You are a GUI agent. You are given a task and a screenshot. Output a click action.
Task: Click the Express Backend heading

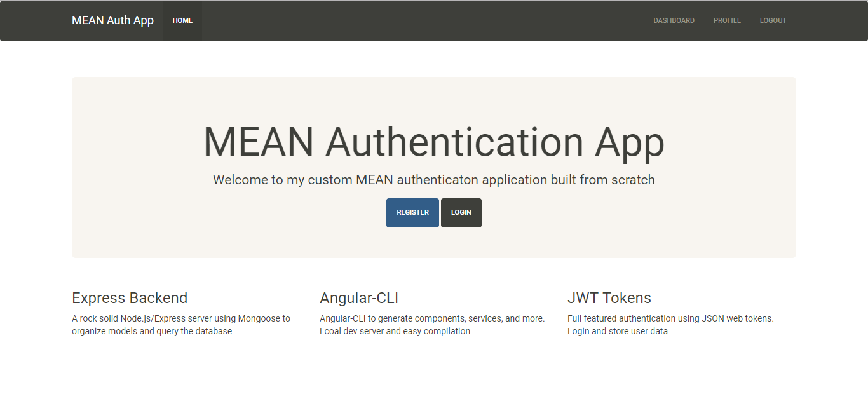pyautogui.click(x=130, y=298)
